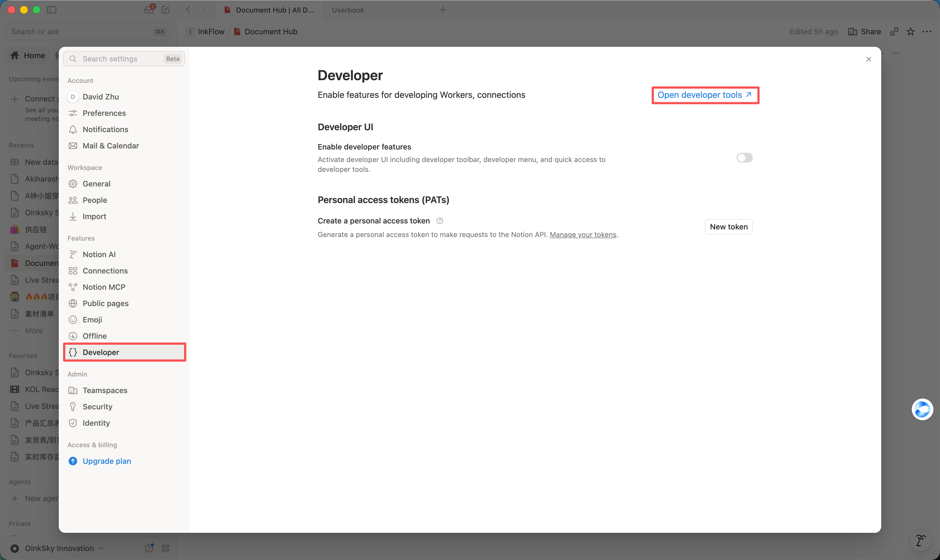The height and width of the screenshot is (560, 940).
Task: Open the page more options ellipsis
Action: [x=927, y=32]
